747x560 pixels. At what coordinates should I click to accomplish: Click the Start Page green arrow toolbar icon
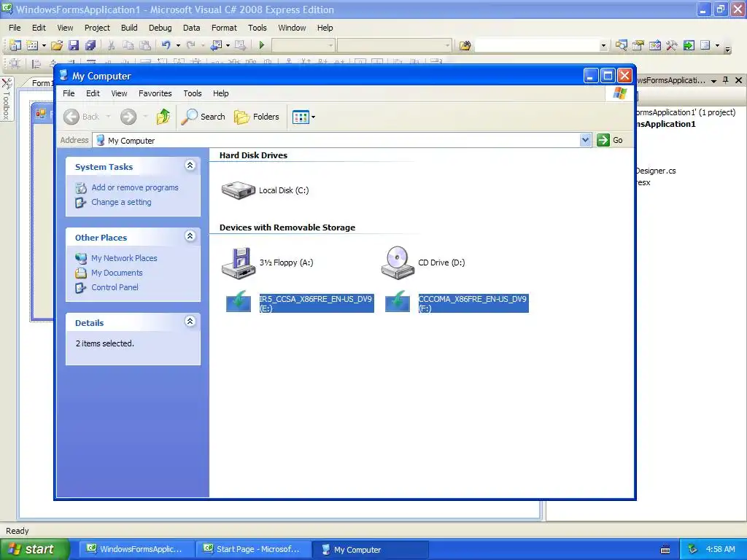click(x=689, y=45)
